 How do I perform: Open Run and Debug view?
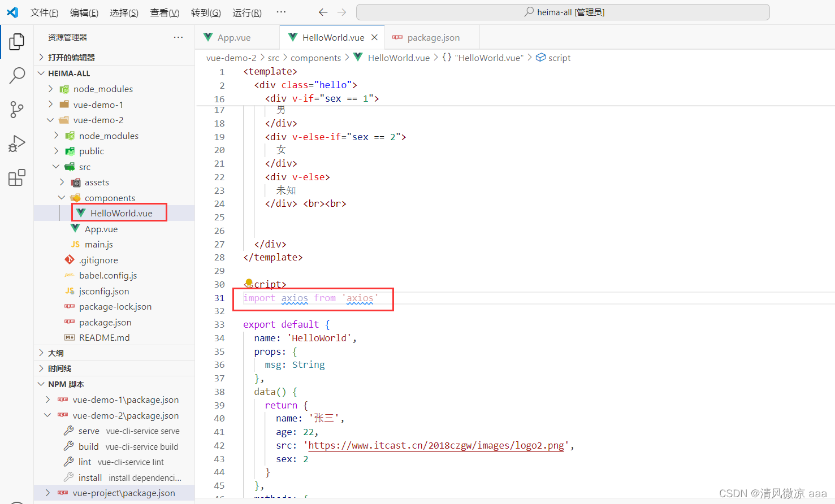[x=17, y=144]
